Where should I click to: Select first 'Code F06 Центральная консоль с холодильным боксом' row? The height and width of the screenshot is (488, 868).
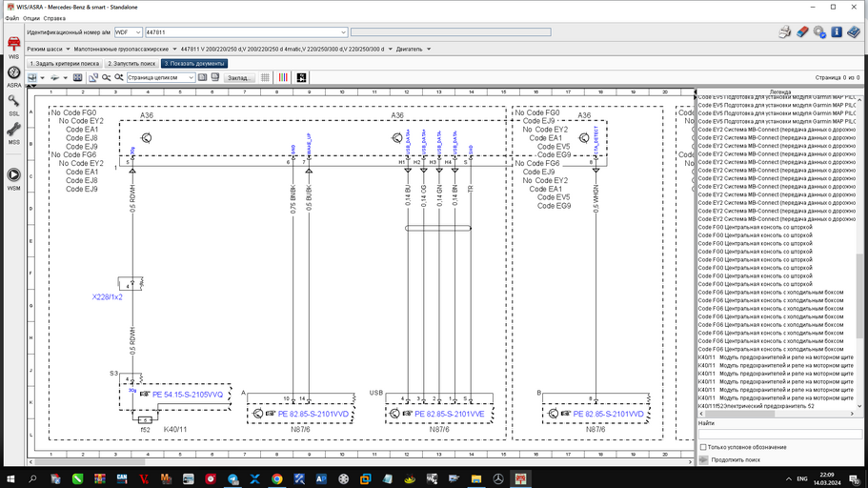[x=771, y=292]
